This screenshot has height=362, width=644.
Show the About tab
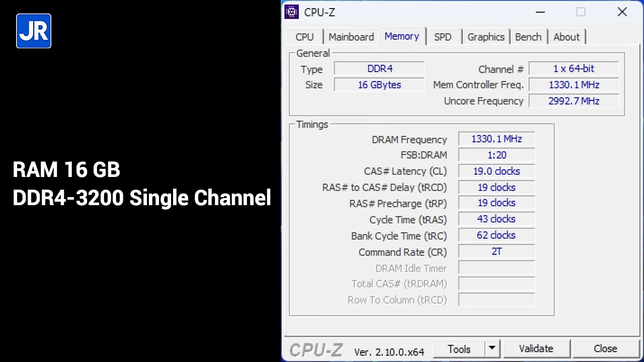tap(566, 37)
